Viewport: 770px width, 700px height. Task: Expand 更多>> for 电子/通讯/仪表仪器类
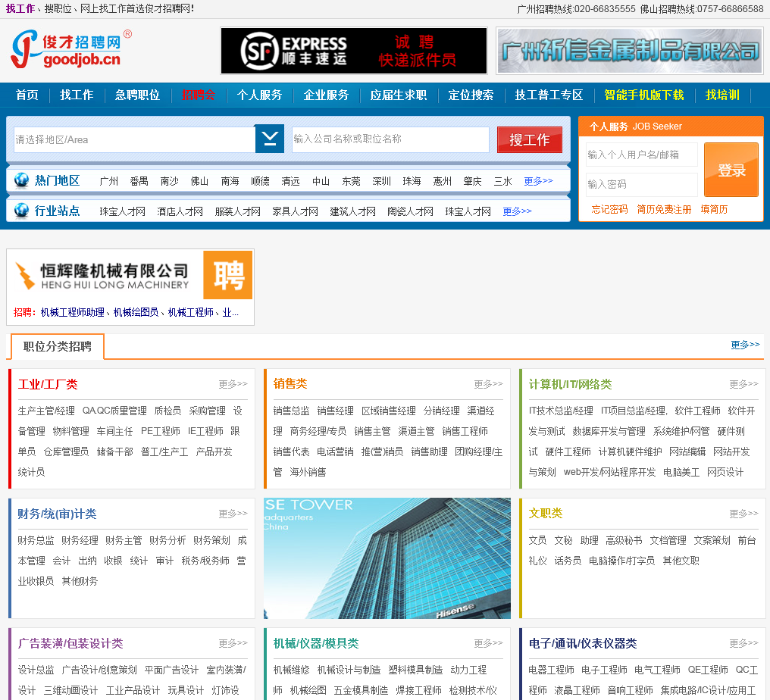[744, 643]
